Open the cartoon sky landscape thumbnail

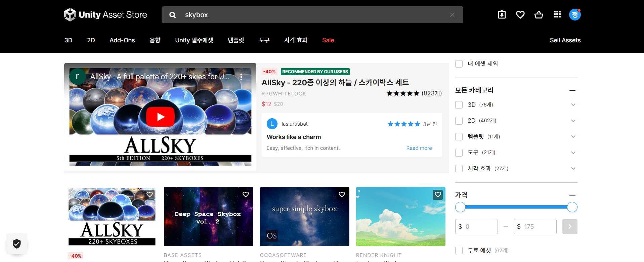click(401, 217)
